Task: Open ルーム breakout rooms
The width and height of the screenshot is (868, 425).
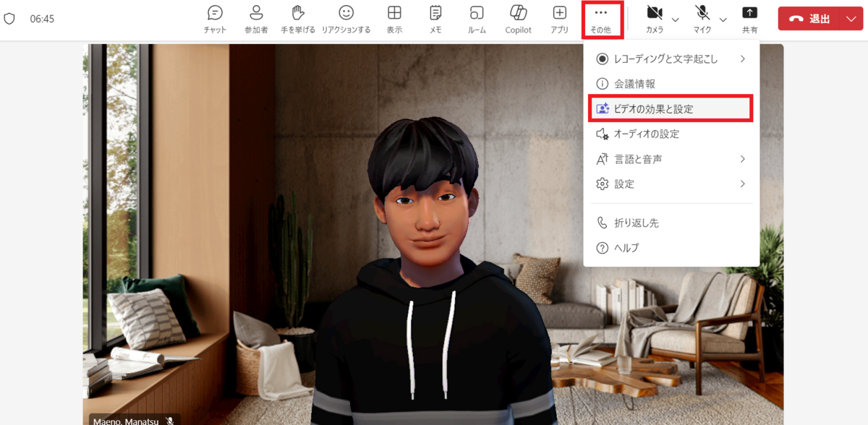Action: pos(477,20)
